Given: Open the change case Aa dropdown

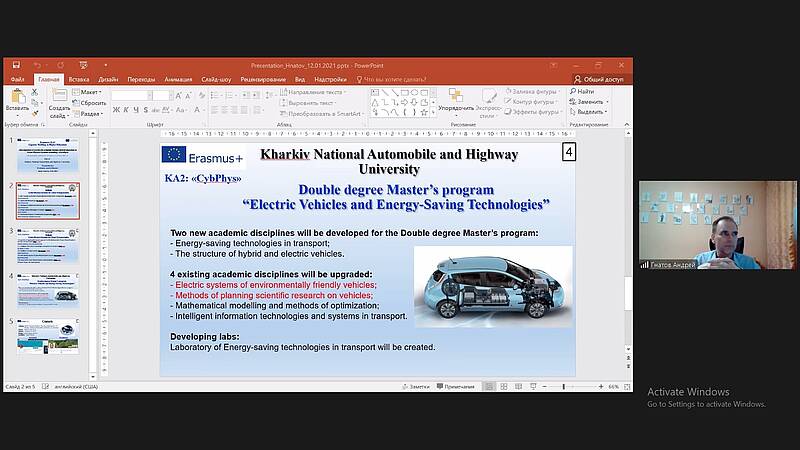Looking at the screenshot, I should 181,110.
